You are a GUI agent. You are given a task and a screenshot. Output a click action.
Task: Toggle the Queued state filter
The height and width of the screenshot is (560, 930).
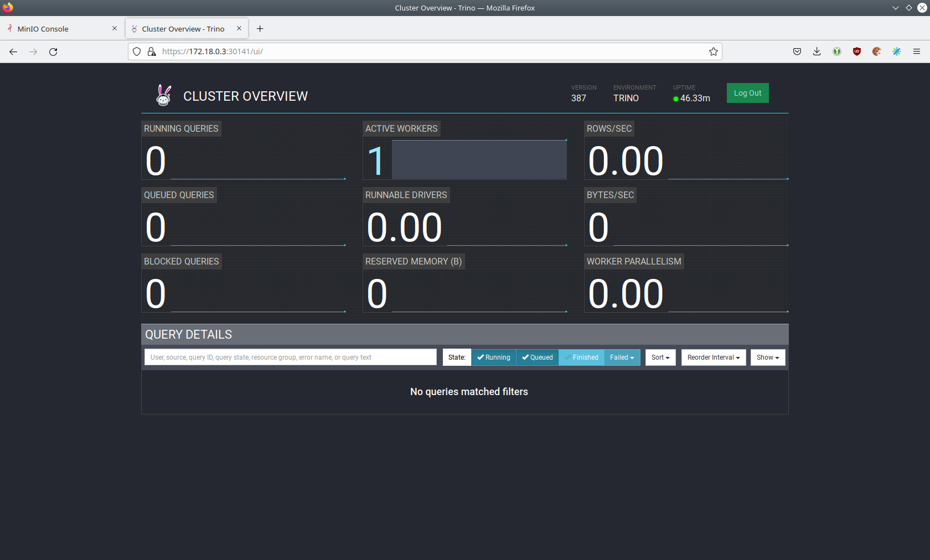pyautogui.click(x=537, y=357)
